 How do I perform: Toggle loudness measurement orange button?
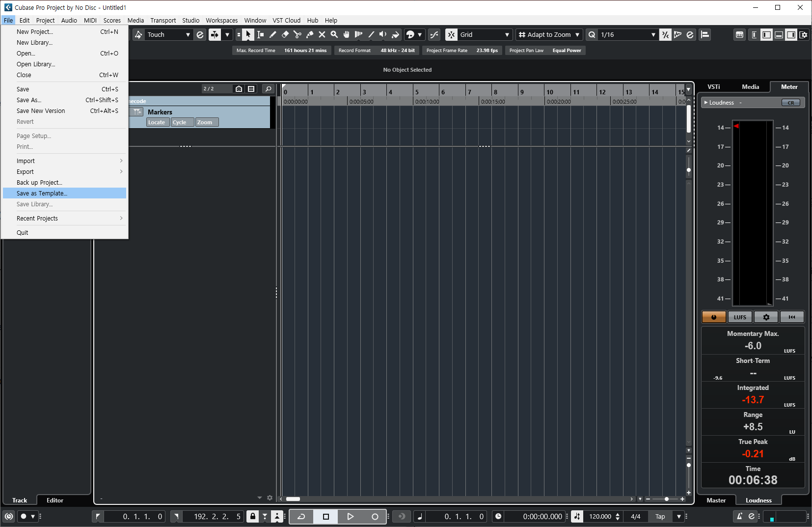pyautogui.click(x=714, y=317)
